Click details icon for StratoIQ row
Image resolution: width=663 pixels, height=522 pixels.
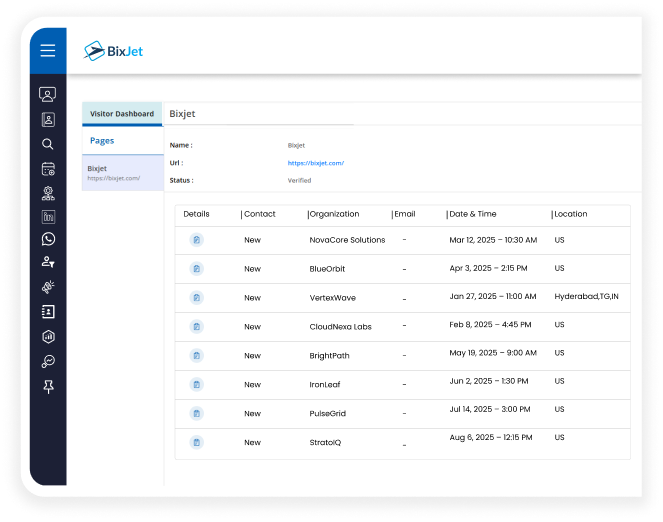196,442
